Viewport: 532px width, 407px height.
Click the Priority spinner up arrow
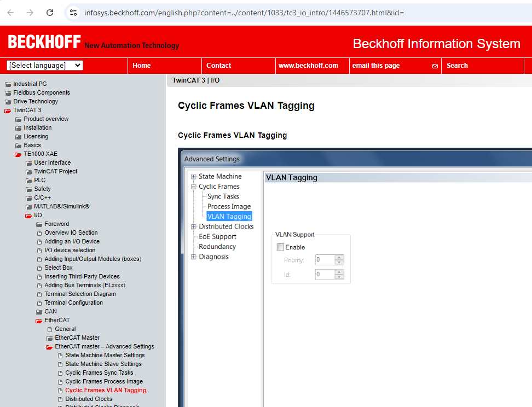tap(339, 258)
